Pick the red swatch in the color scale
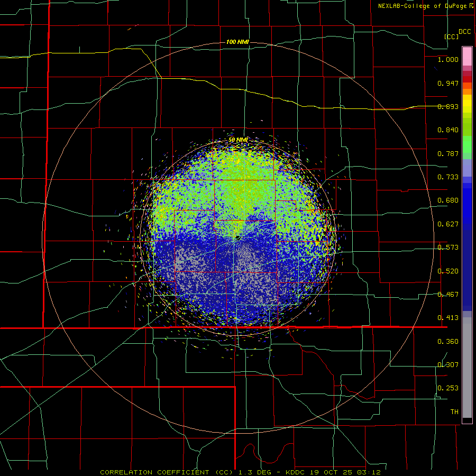Screen dimensions: 476x476 [x=467, y=79]
